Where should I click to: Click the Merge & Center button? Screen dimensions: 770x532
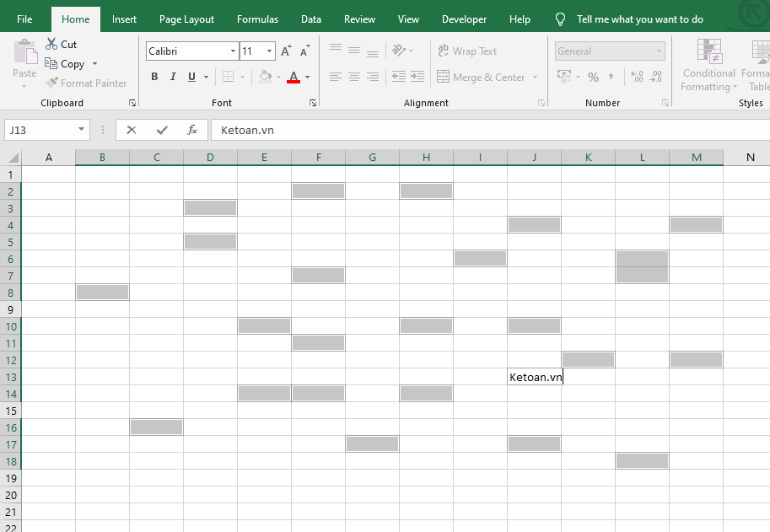click(x=482, y=77)
